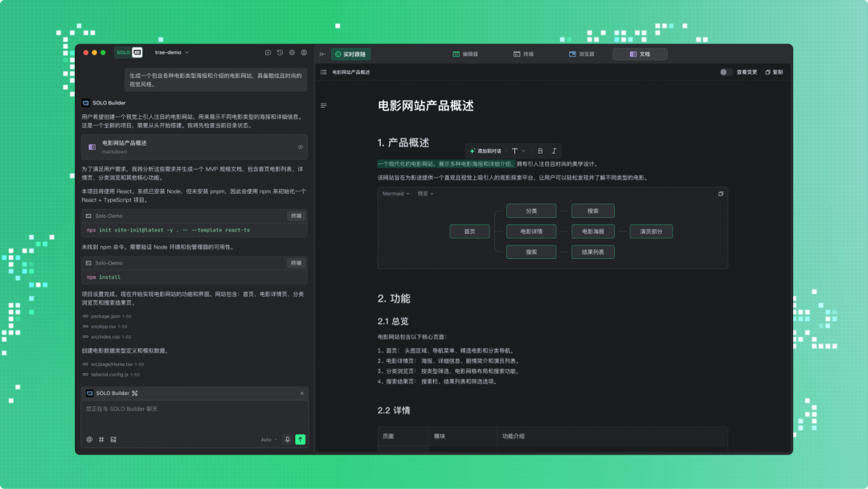Open the Mermaid language dropdown
The width and height of the screenshot is (868, 489).
click(x=395, y=194)
